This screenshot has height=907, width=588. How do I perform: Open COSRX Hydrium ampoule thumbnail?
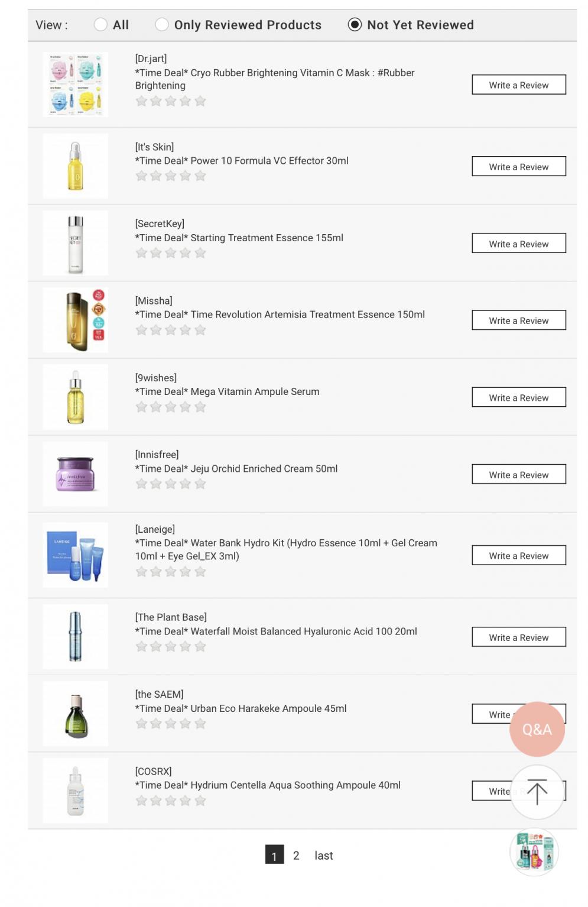coord(75,791)
